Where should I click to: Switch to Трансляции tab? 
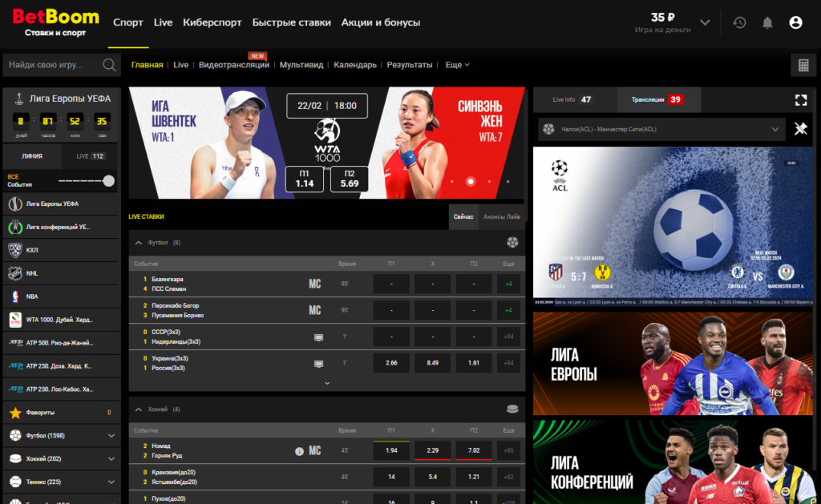[658, 99]
